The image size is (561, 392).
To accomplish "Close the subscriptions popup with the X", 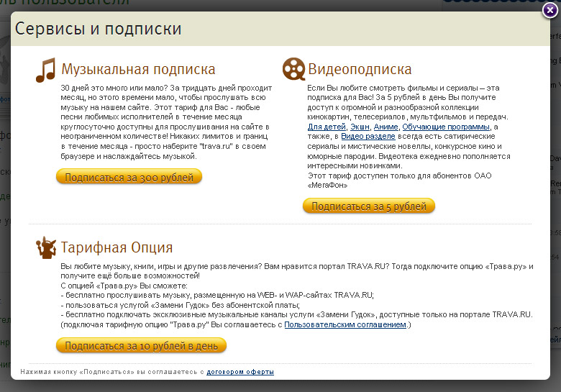I will 549,9.
